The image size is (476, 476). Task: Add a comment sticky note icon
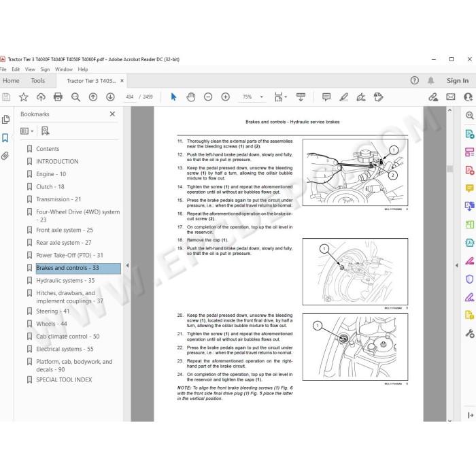[326, 97]
